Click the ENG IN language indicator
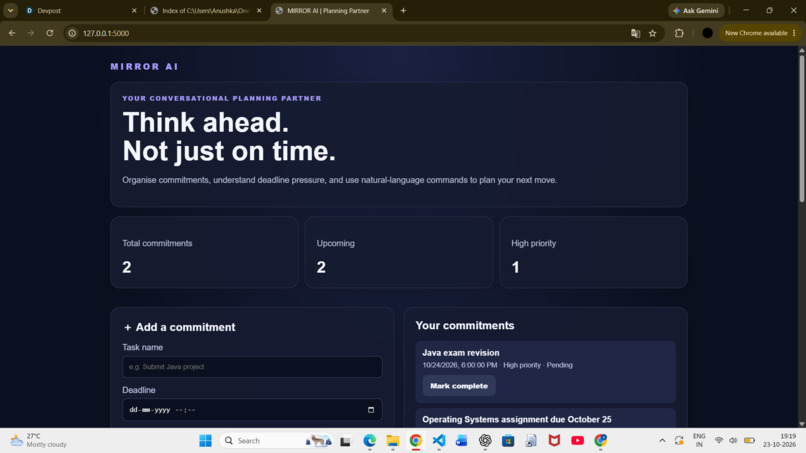This screenshot has height=453, width=806. [699, 441]
